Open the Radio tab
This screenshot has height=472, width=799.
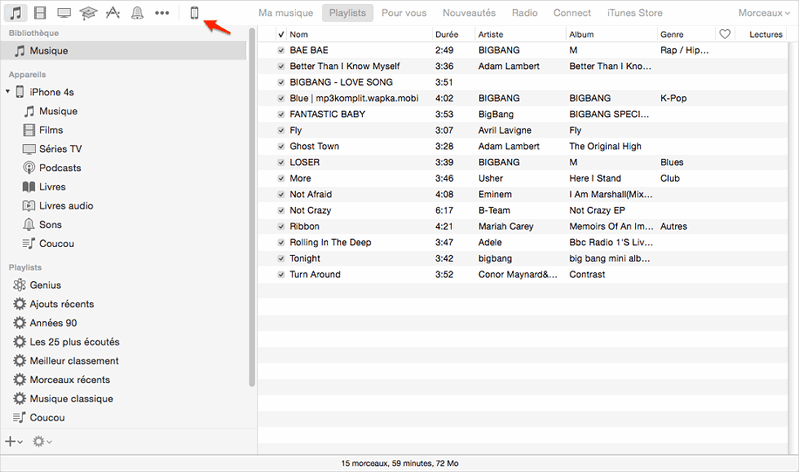click(x=524, y=13)
